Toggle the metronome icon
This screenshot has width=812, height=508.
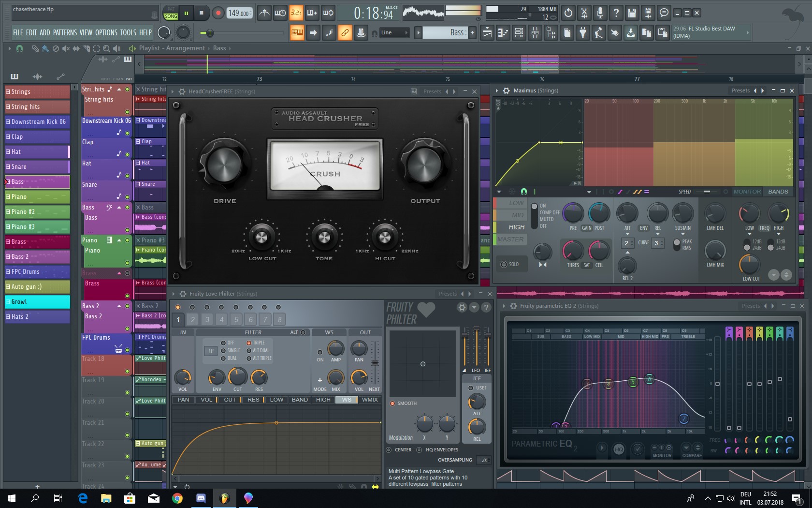click(x=264, y=13)
